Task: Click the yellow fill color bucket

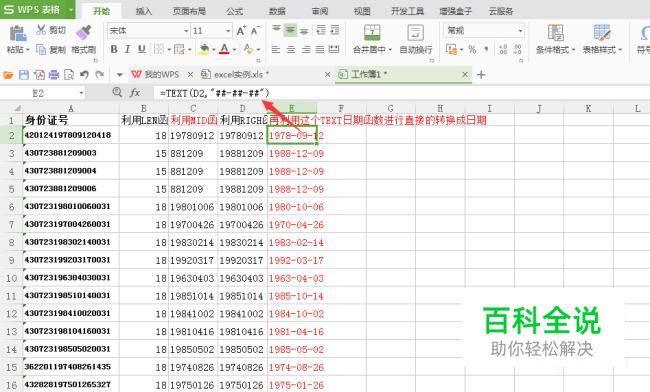Action: pos(204,50)
